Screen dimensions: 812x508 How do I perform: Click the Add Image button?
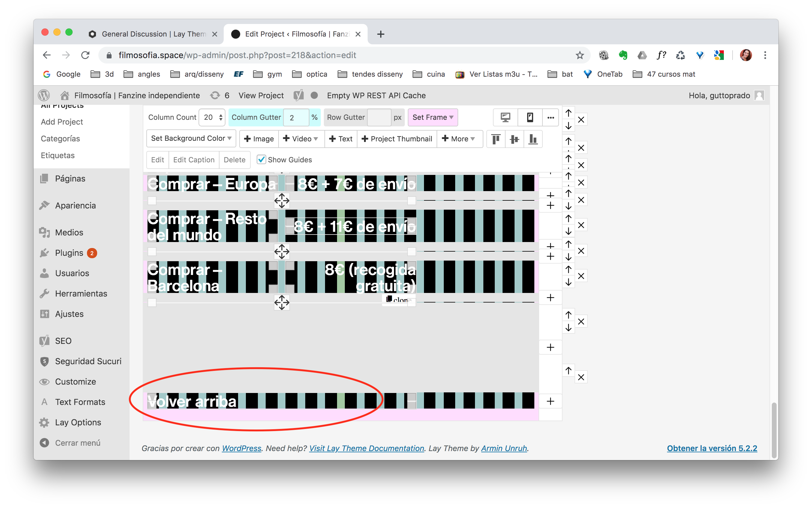pos(258,139)
